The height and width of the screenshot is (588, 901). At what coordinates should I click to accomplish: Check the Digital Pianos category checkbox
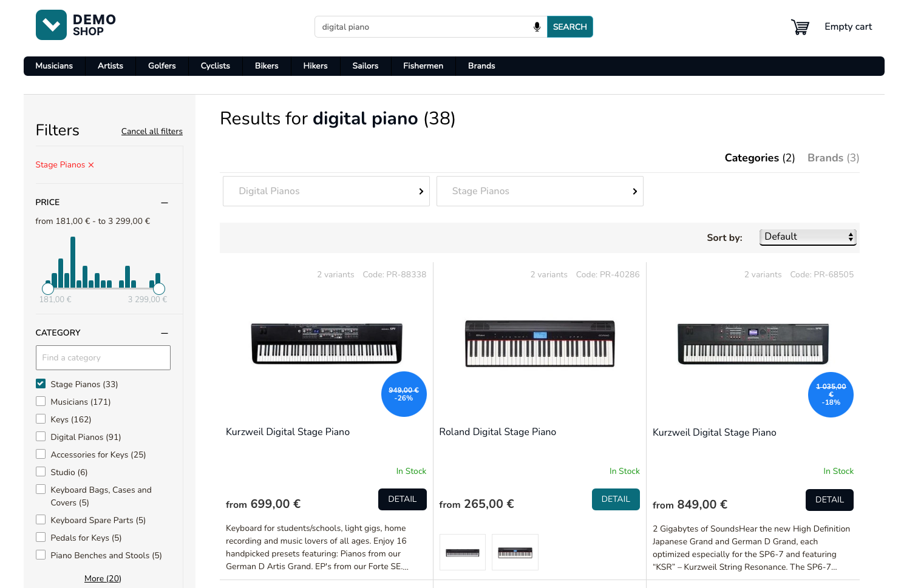[40, 436]
